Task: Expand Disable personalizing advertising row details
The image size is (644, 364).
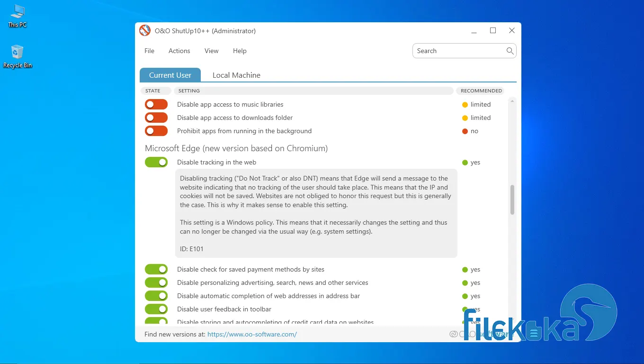Action: click(x=272, y=282)
